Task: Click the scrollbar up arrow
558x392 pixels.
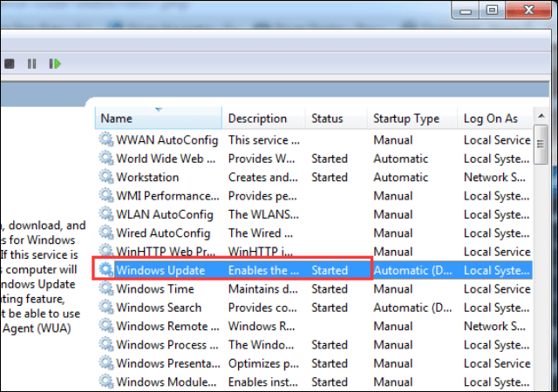Action: [541, 116]
